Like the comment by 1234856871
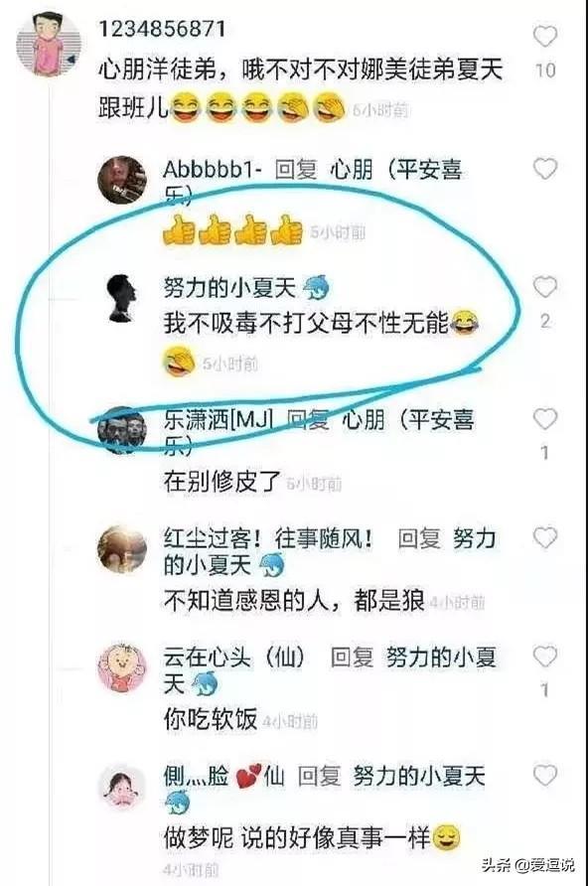The height and width of the screenshot is (886, 588). tap(545, 37)
